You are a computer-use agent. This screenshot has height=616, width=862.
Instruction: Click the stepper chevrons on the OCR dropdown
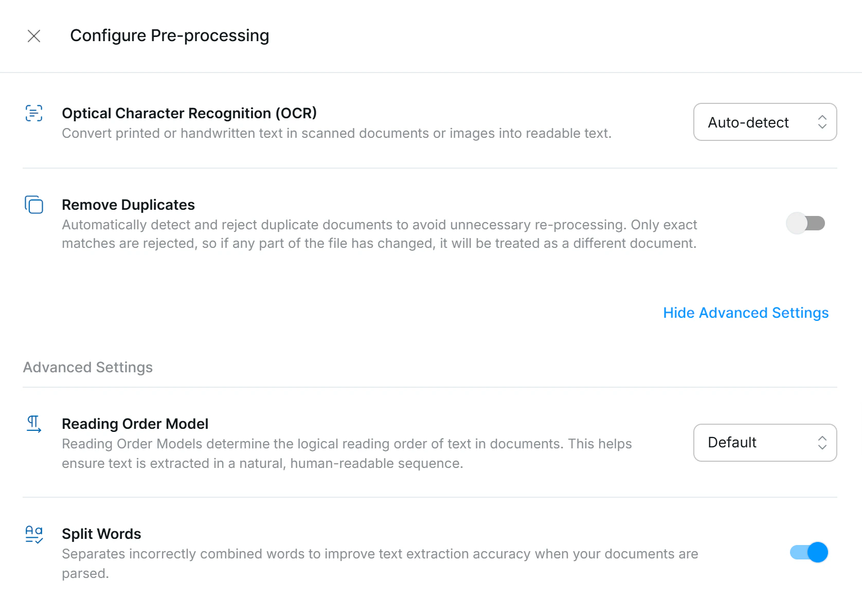[x=822, y=122]
